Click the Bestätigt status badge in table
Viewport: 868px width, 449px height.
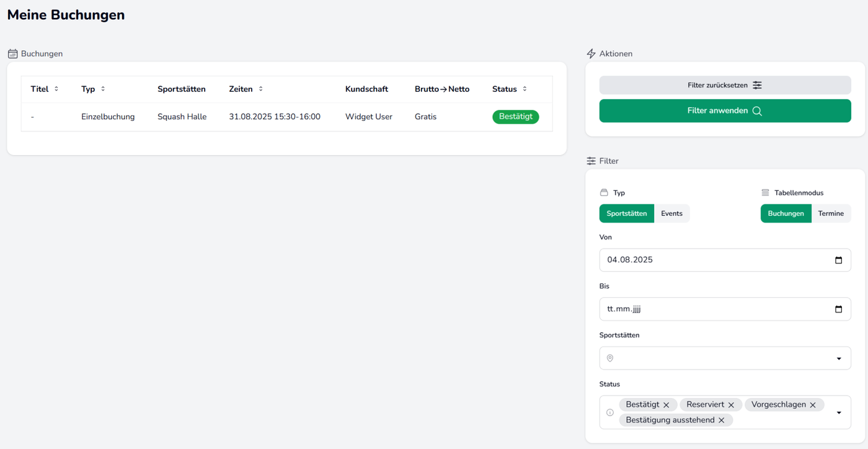(516, 117)
